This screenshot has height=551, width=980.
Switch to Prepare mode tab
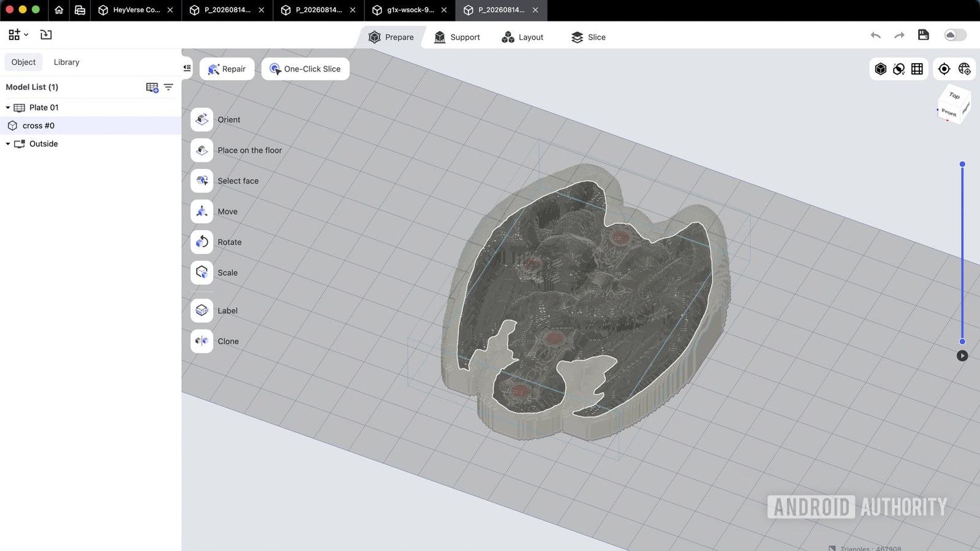(391, 37)
